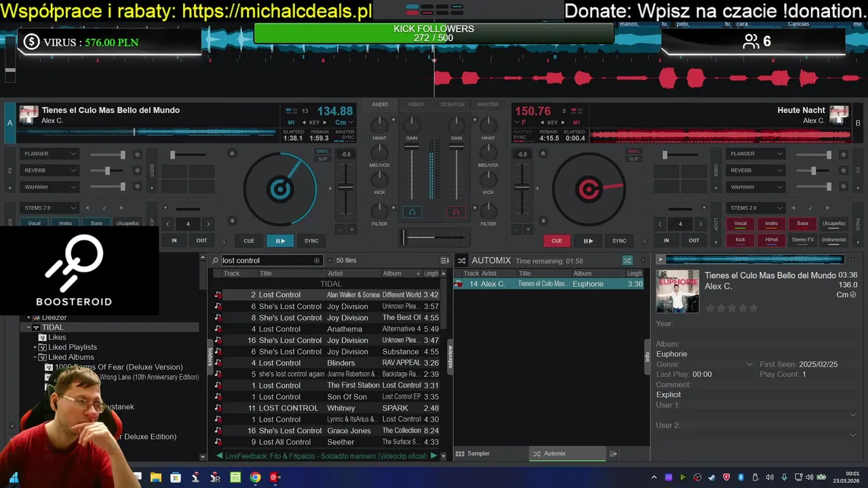
Task: Play the preview in info panel
Action: tap(660, 260)
